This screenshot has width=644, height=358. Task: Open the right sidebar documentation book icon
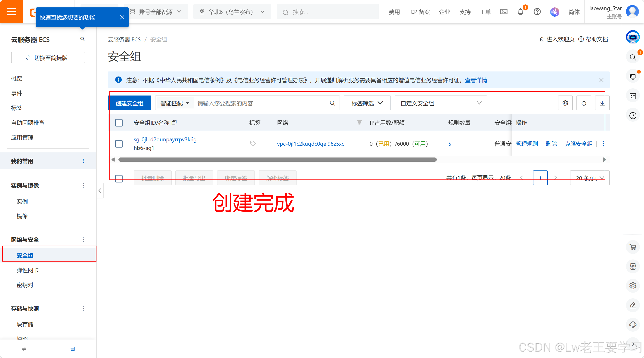pyautogui.click(x=633, y=77)
